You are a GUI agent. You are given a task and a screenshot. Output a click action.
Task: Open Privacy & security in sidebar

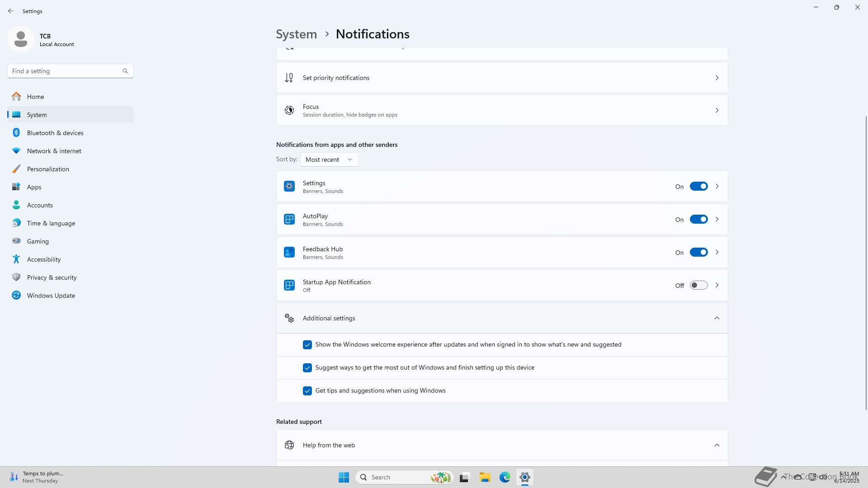pos(52,277)
